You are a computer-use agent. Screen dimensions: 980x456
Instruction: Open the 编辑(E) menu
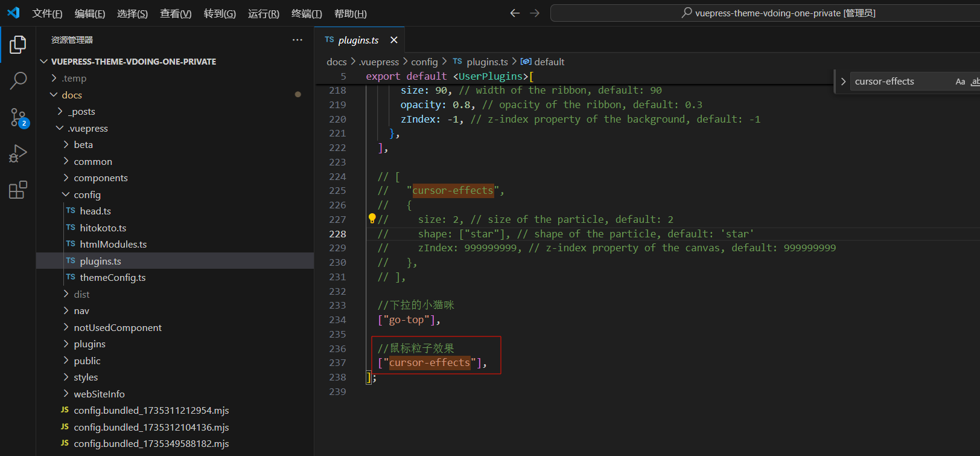pos(90,13)
